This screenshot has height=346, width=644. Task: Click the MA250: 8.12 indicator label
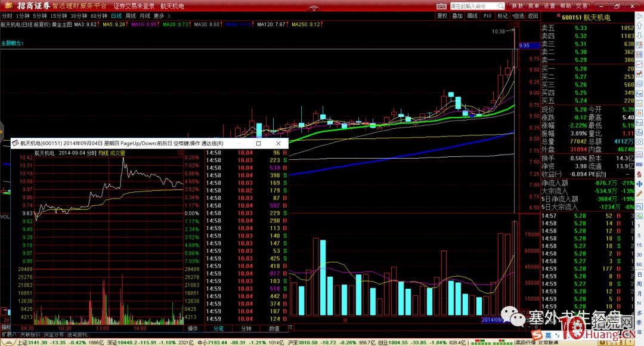[x=307, y=24]
